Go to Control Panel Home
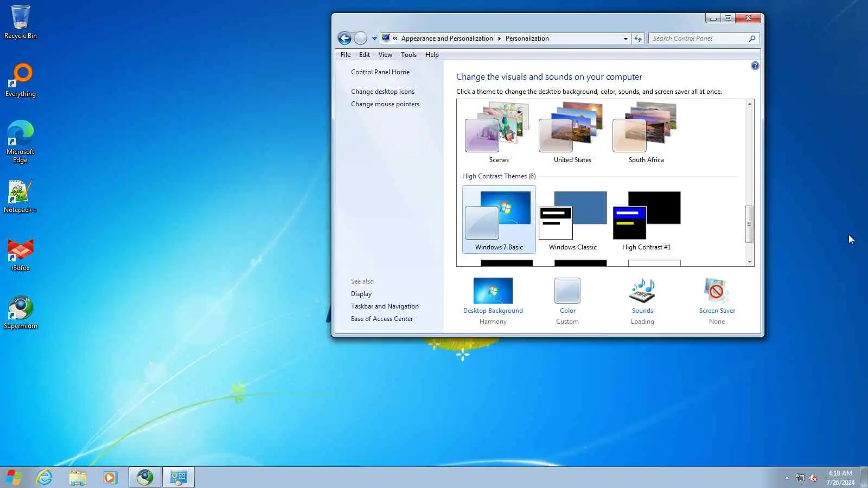 [380, 72]
